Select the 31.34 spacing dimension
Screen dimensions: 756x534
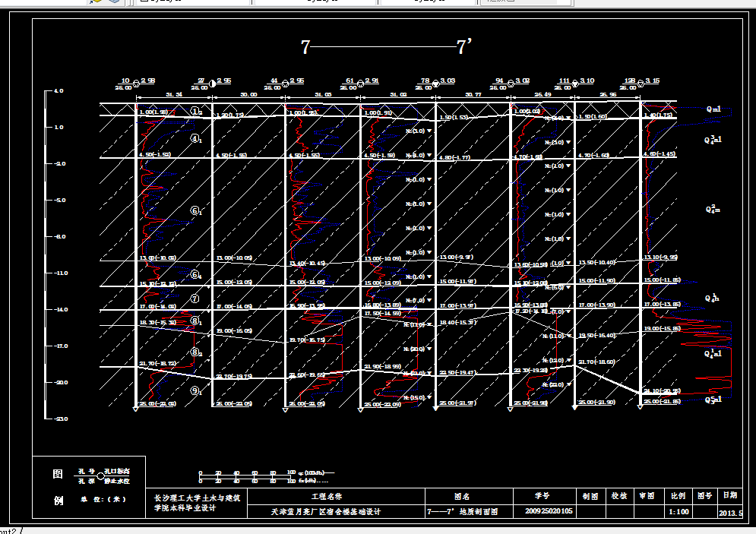[x=174, y=94]
